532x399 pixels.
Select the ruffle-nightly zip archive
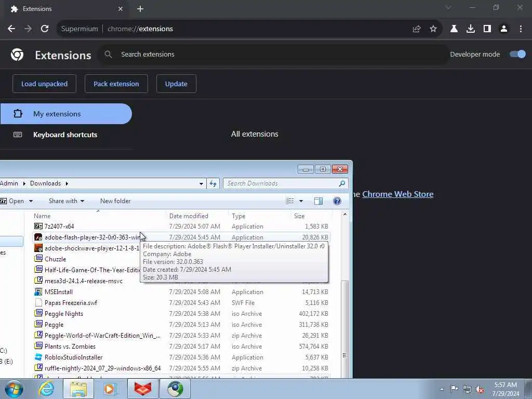point(181,368)
